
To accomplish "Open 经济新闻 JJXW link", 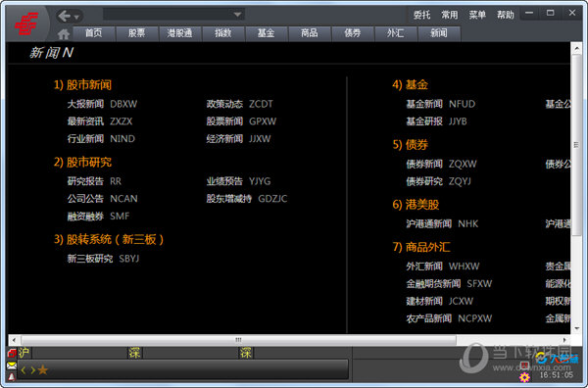I will point(238,139).
